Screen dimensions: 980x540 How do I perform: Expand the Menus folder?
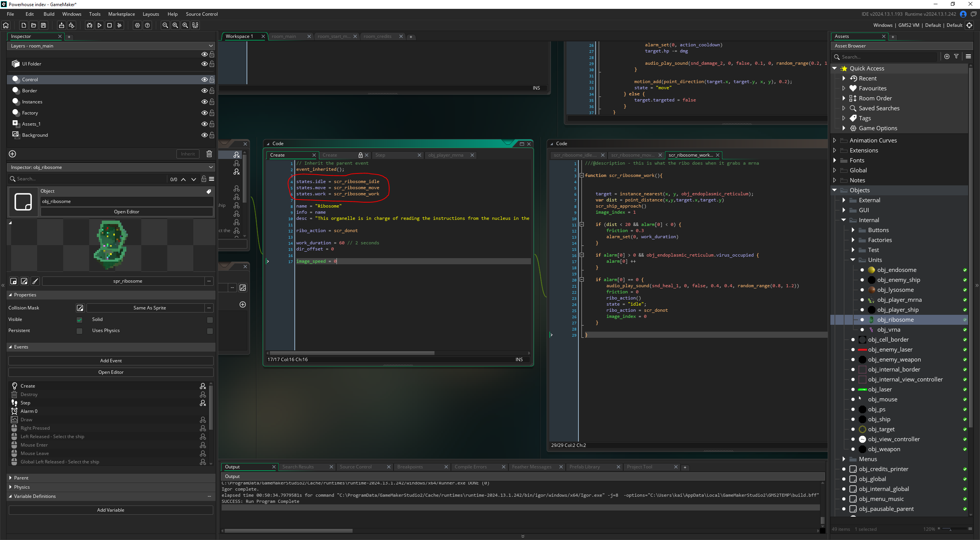coord(844,459)
